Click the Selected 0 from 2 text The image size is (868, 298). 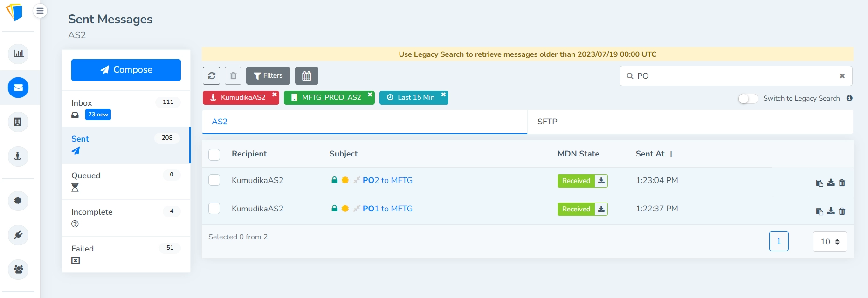point(238,237)
